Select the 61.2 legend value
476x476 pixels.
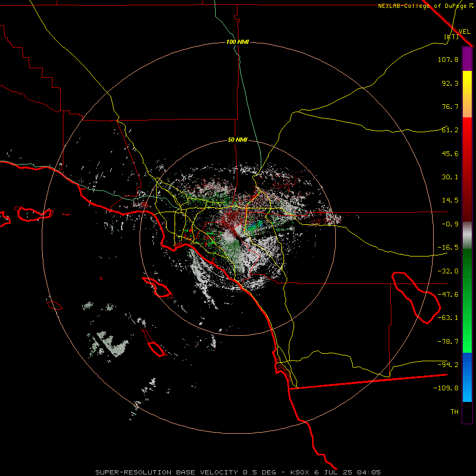[450, 130]
